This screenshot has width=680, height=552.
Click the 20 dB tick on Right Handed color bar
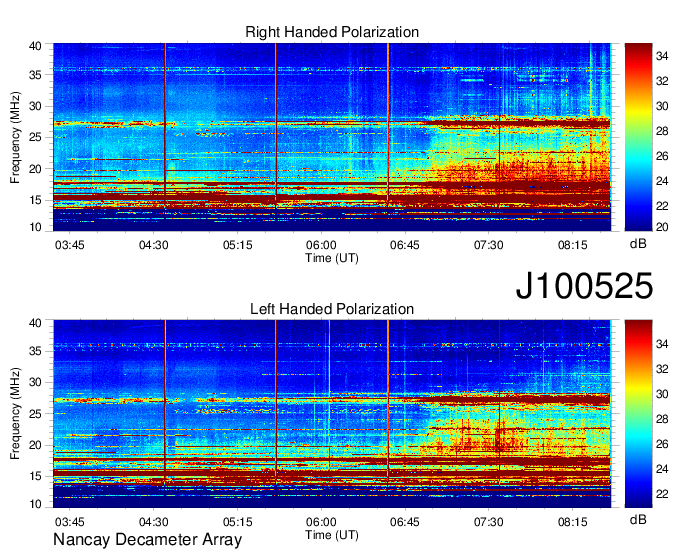click(x=662, y=227)
